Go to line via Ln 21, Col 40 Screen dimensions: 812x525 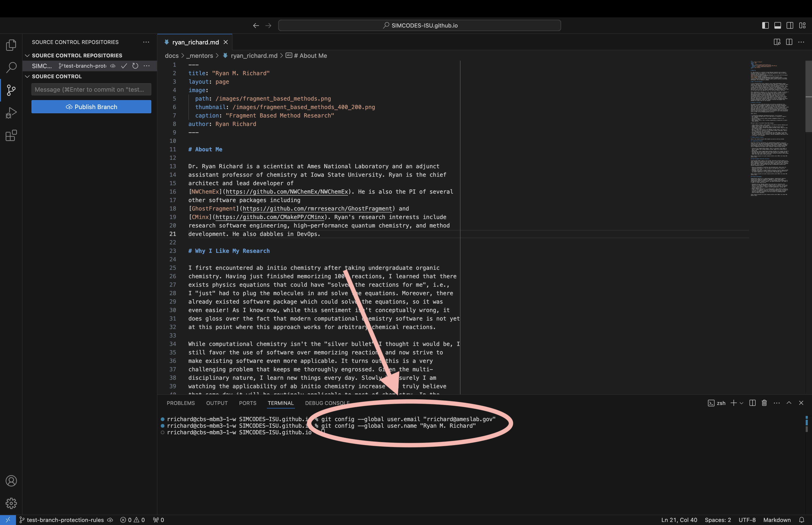point(679,520)
